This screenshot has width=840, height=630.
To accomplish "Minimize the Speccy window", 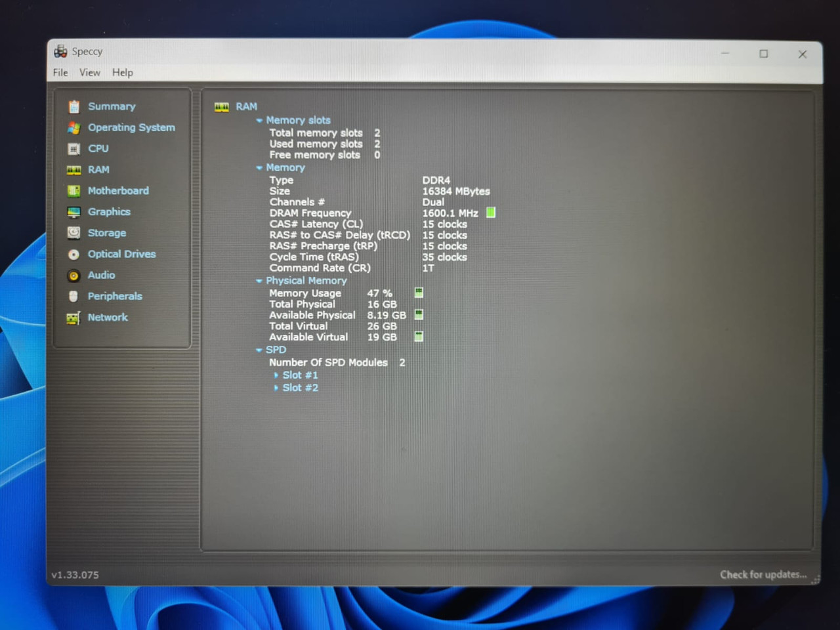I will (x=725, y=53).
